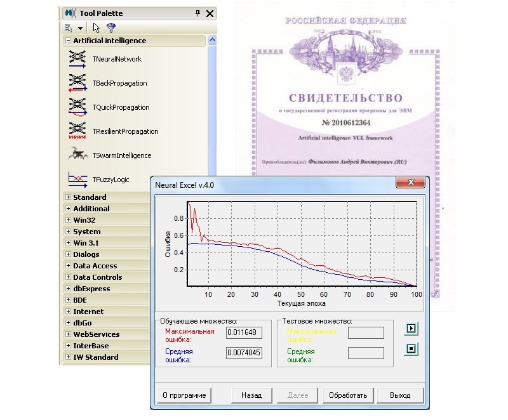
Task: Choose the TResilientPropagation component icon
Action: 77,131
